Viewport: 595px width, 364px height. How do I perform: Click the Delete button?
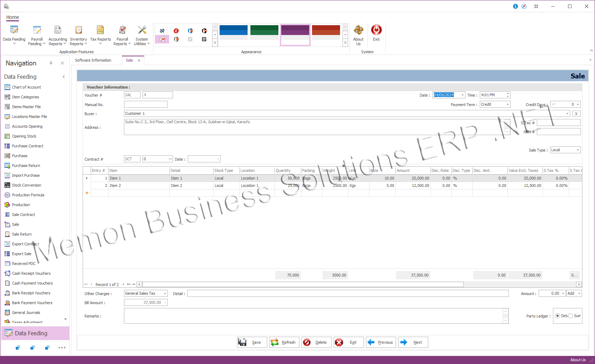click(316, 342)
